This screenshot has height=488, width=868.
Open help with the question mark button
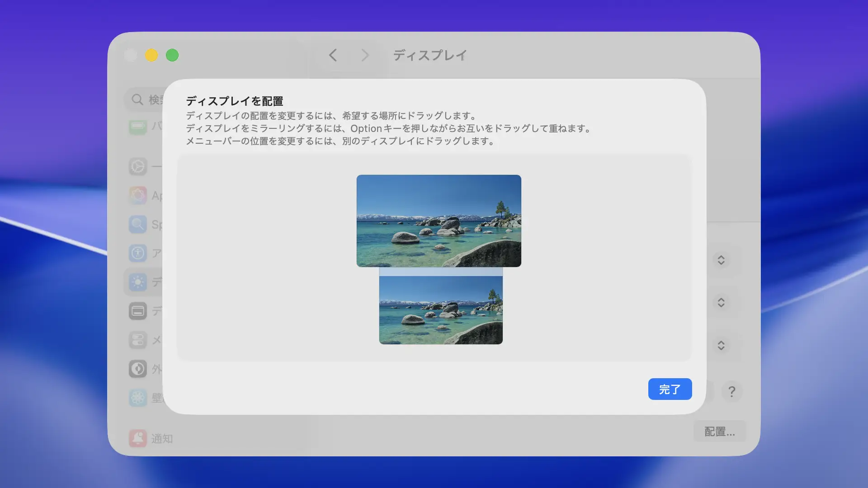[731, 391]
